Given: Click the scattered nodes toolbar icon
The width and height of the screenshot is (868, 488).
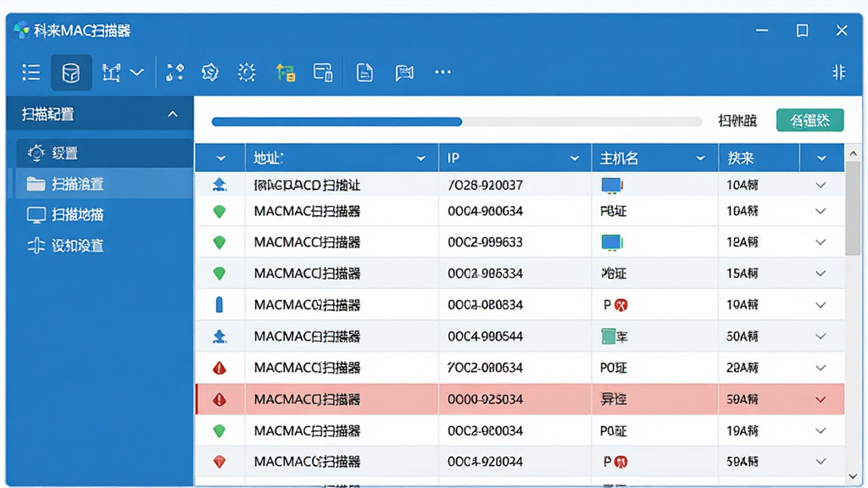Looking at the screenshot, I should (x=175, y=73).
